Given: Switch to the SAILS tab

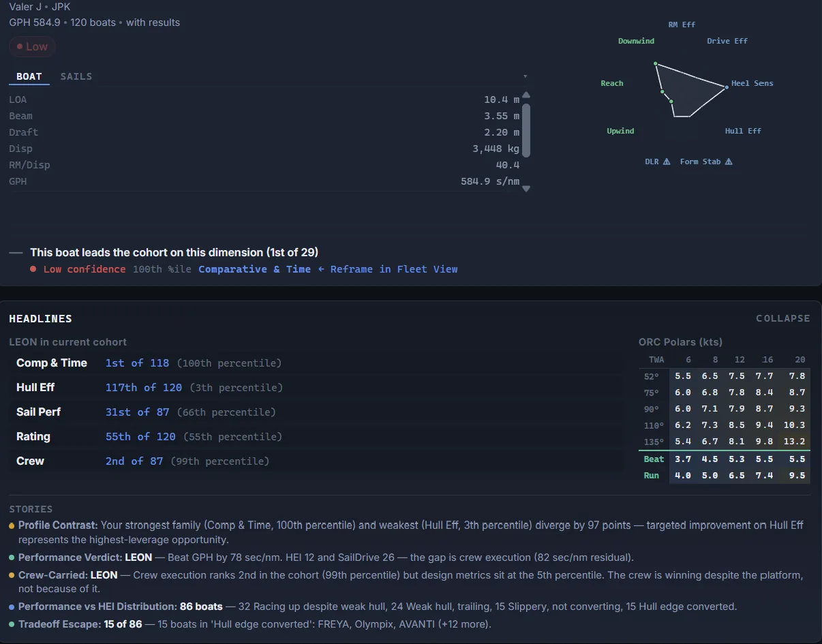Looking at the screenshot, I should coord(76,76).
